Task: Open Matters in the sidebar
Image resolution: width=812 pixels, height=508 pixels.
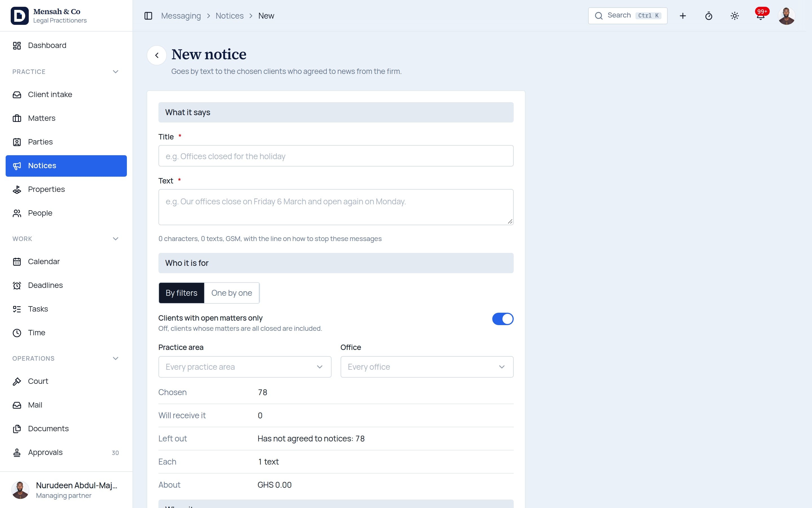Action: coord(66,118)
